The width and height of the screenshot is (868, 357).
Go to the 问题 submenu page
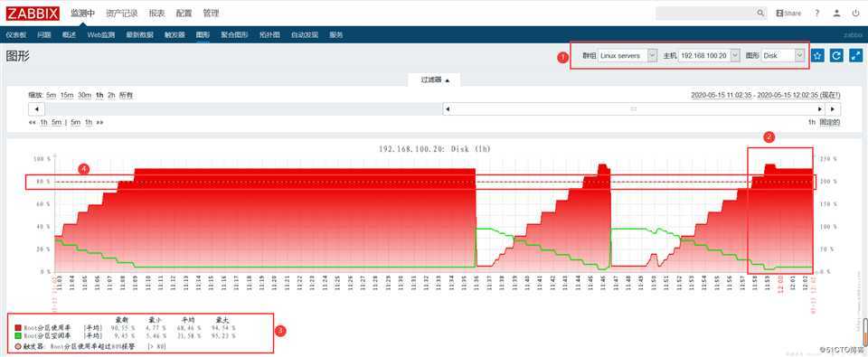click(x=44, y=35)
